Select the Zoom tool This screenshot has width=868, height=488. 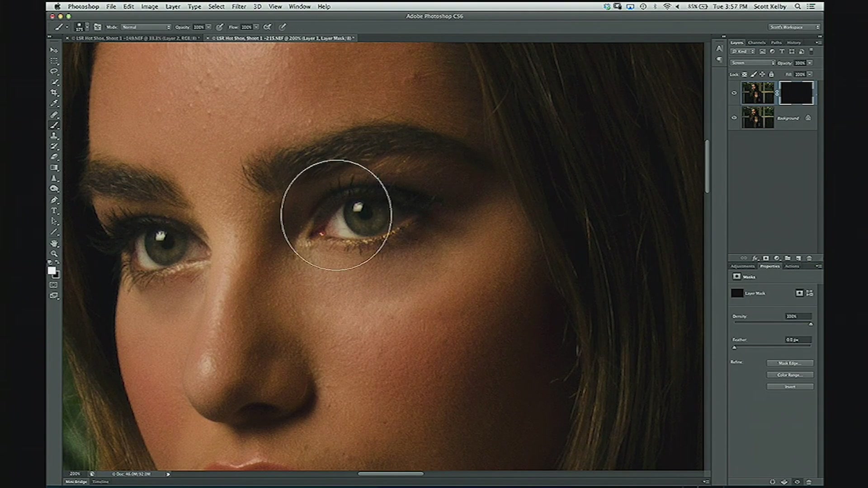[x=54, y=253]
